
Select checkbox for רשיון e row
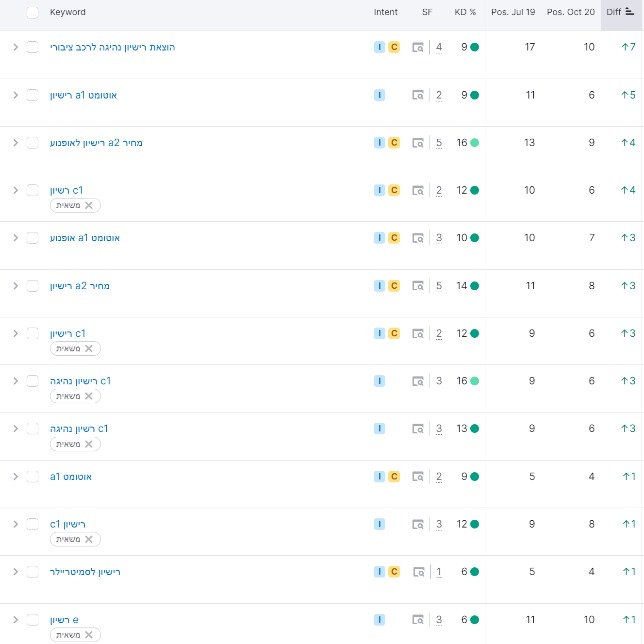33,620
